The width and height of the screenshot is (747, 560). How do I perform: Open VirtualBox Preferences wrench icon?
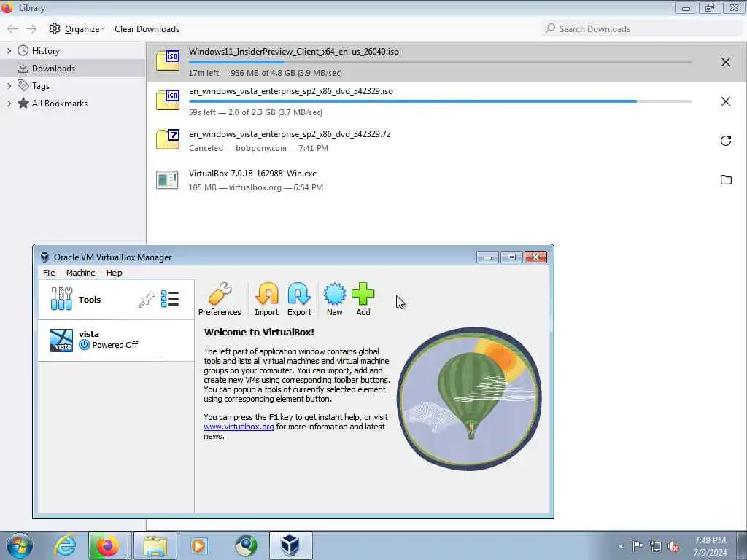[x=220, y=294]
